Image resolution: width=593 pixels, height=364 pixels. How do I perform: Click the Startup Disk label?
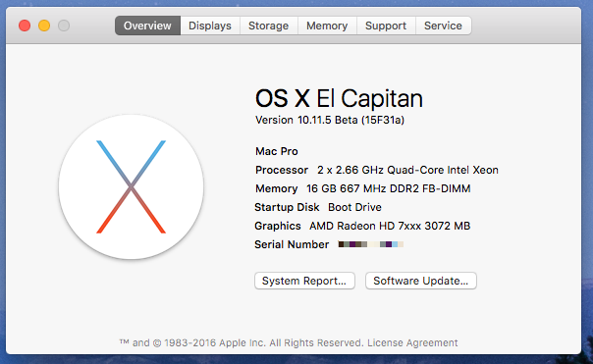pos(287,207)
